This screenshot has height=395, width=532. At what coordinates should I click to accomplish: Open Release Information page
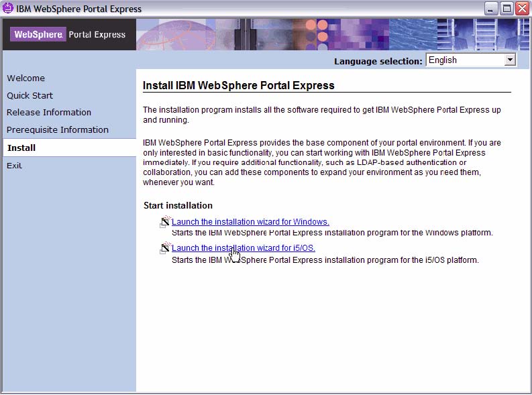tap(49, 113)
